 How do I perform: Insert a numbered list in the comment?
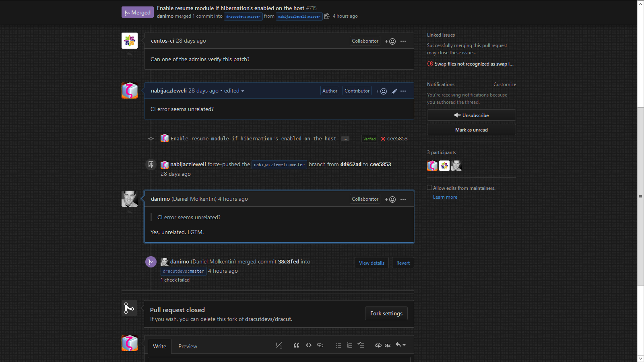click(350, 345)
